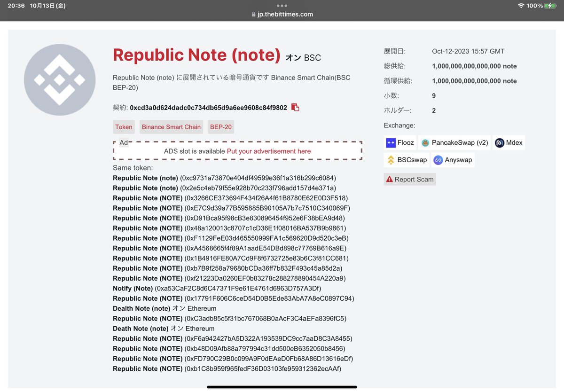Select the Token tag

click(124, 127)
